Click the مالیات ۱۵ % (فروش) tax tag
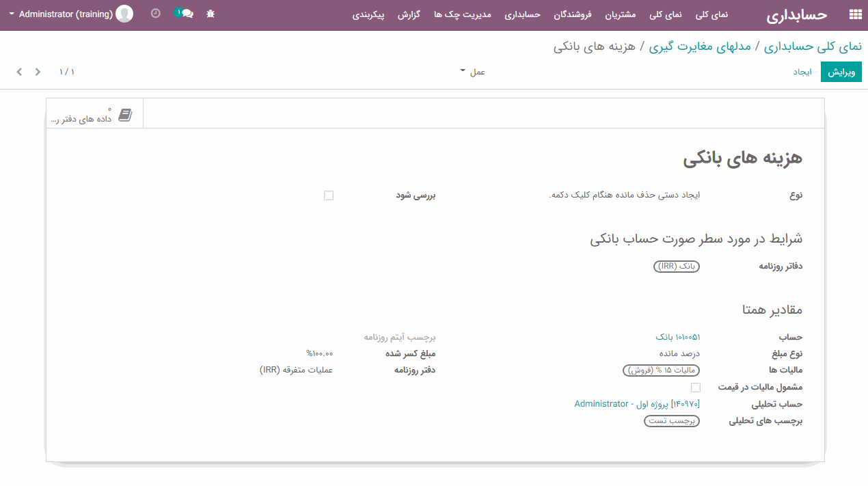 pos(661,370)
